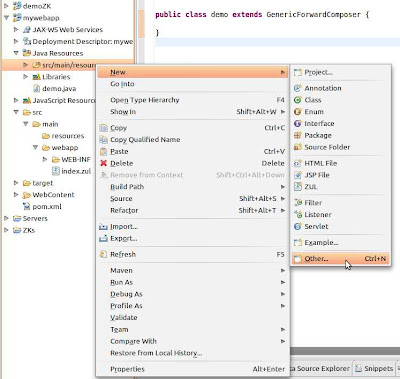Click the pom.xml file icon
Screen dimensions: 400x379
[x=27, y=207]
